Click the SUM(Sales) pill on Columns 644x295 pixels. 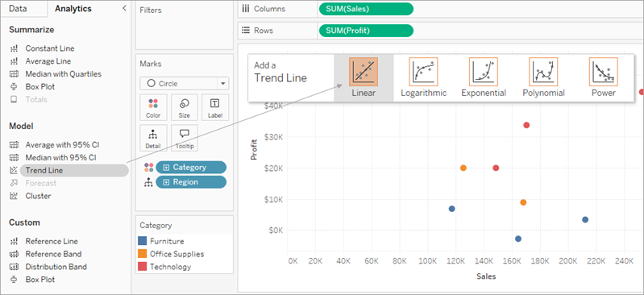(366, 9)
